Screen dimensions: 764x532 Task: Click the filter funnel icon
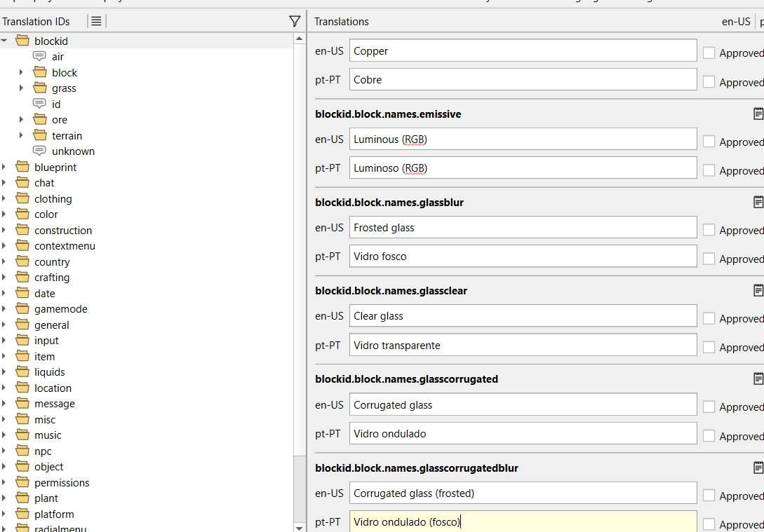coord(295,22)
